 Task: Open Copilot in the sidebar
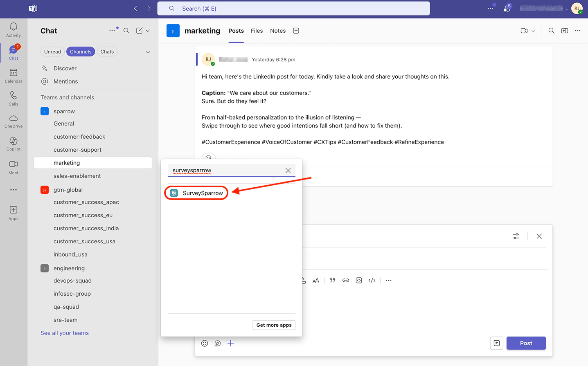14,144
